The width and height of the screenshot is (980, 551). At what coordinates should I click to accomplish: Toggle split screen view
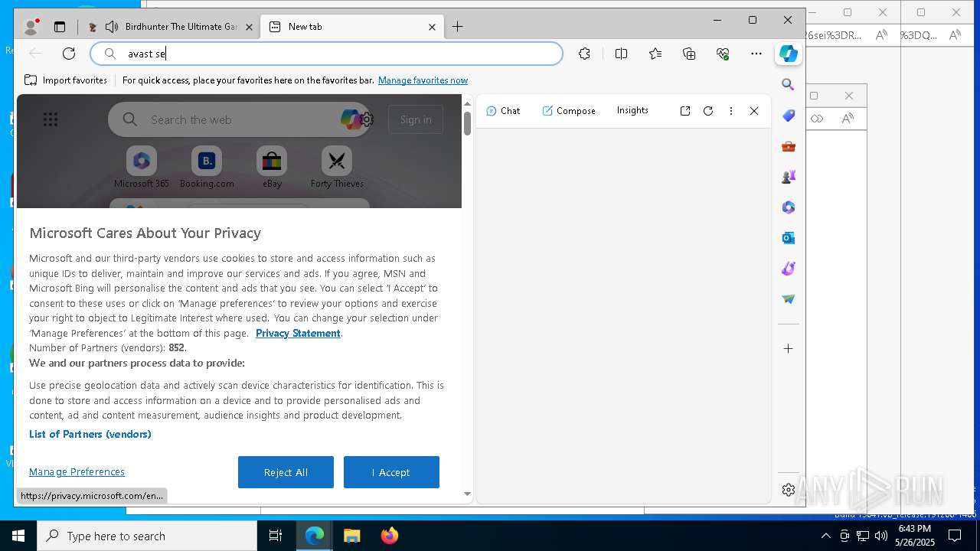click(x=621, y=54)
